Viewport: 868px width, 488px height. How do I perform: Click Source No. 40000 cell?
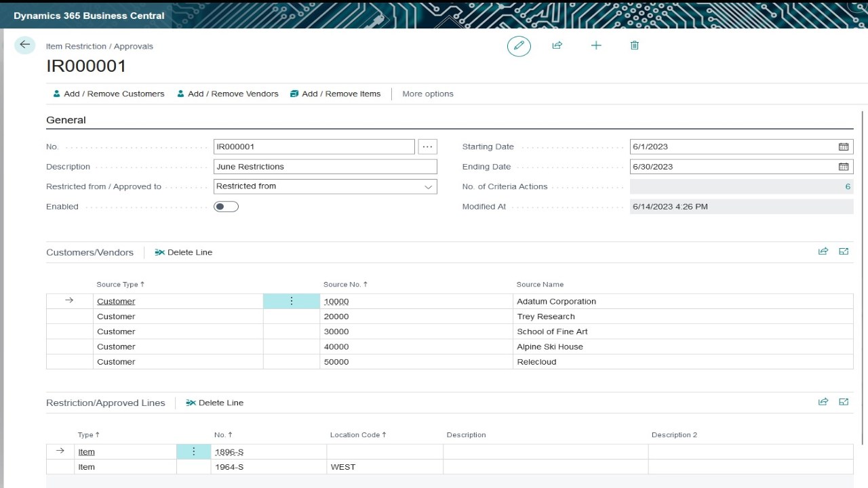[416, 346]
